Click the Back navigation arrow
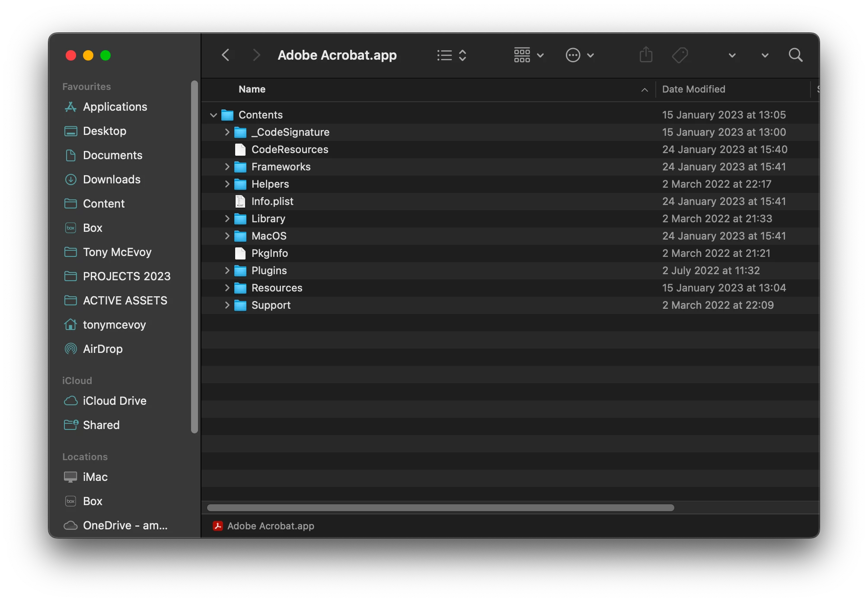The width and height of the screenshot is (868, 602). click(226, 55)
